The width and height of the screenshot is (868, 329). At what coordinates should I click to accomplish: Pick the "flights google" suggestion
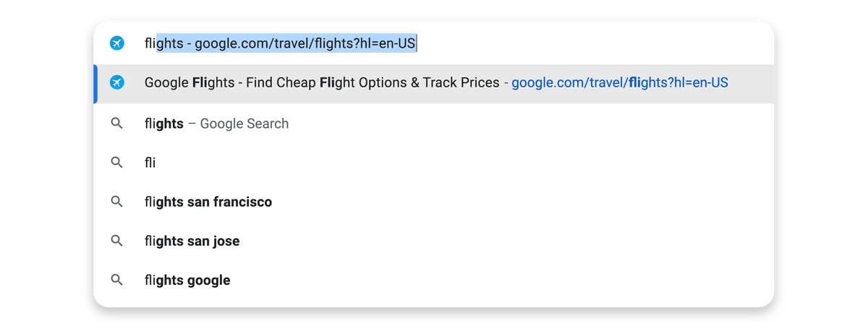[x=434, y=280]
